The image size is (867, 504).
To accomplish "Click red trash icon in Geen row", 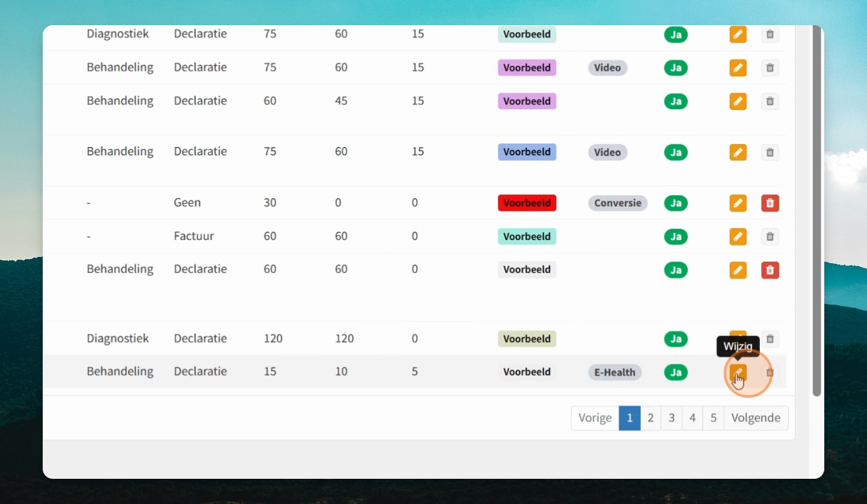I will pyautogui.click(x=770, y=203).
